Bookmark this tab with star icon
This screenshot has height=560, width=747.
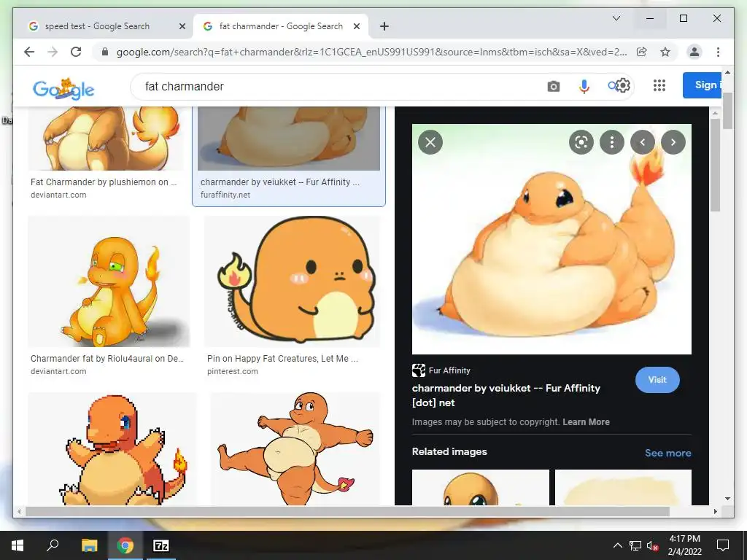pos(665,52)
